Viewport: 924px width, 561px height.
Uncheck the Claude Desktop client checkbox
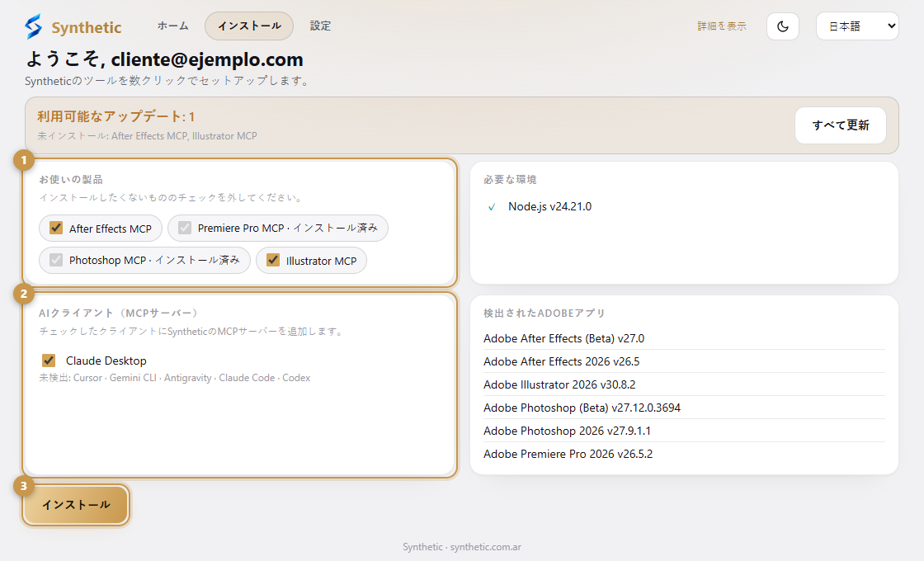pyautogui.click(x=49, y=360)
